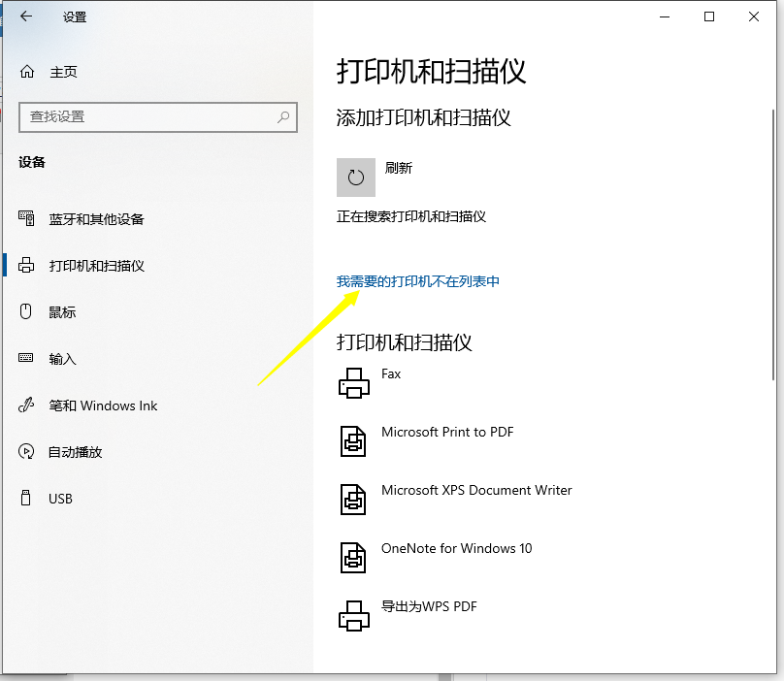Click the USB drive icon in the sidebar
The image size is (784, 681).
point(25,498)
